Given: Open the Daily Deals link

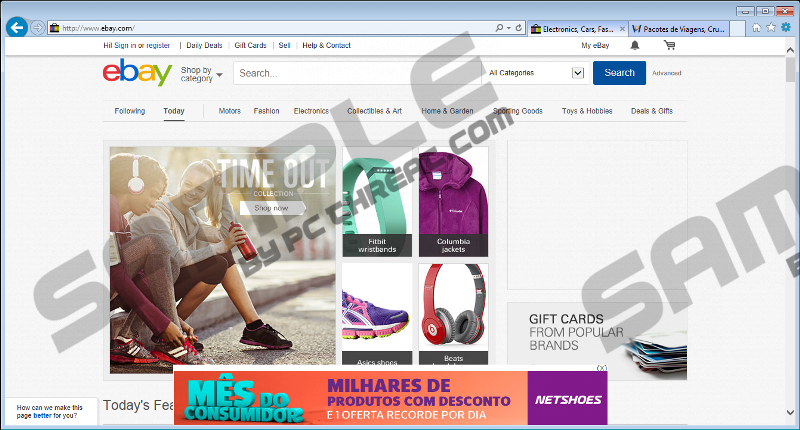Looking at the screenshot, I should (204, 45).
